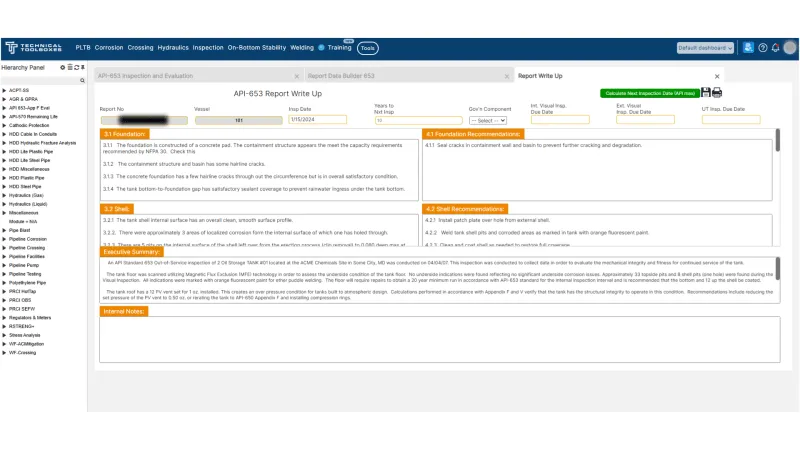This screenshot has height=450, width=800.
Task: Print the API-653 report
Action: point(717,92)
